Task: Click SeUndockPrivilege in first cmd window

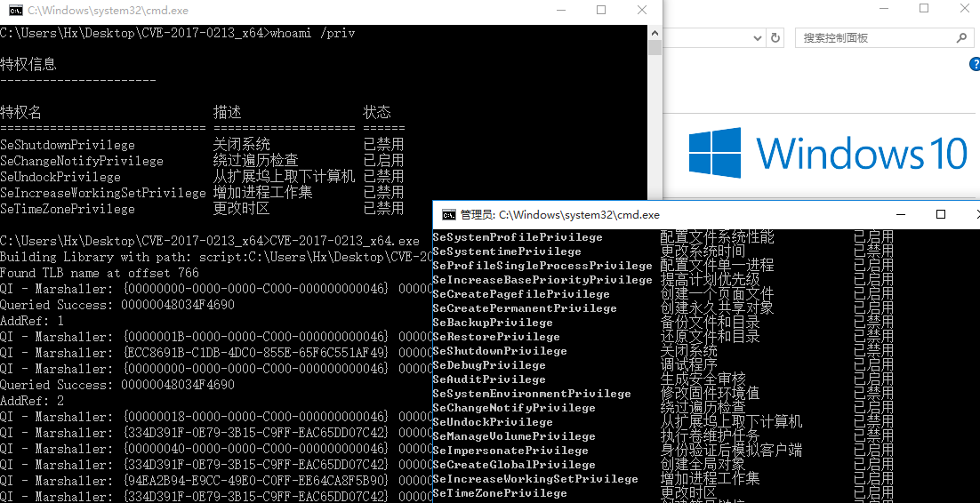Action: (60, 178)
